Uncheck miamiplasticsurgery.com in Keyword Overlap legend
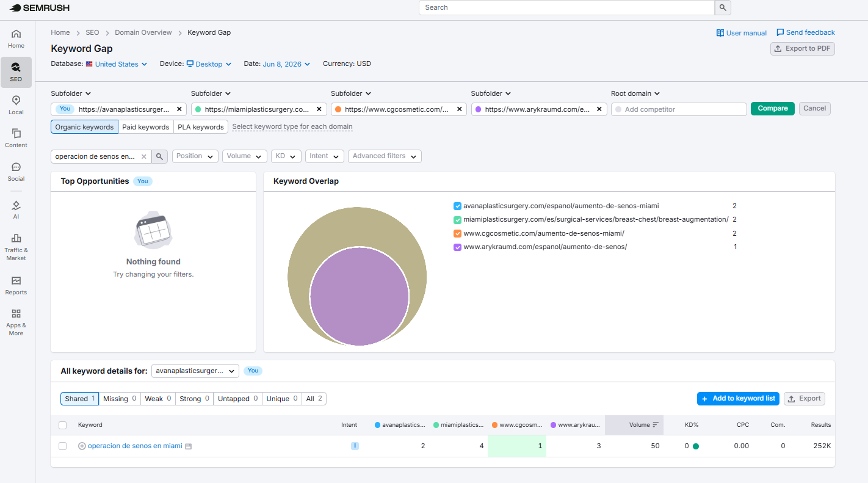The image size is (868, 483). [x=457, y=219]
